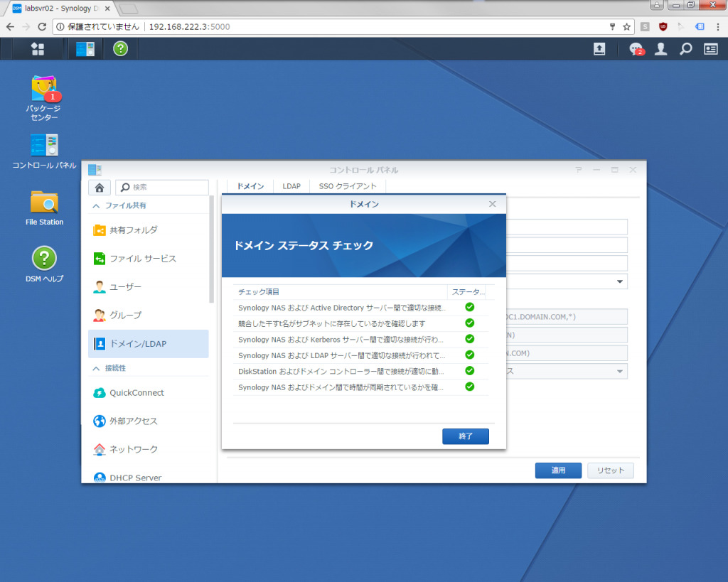
Task: Select the Kerberos server connection check row
Action: coord(360,340)
